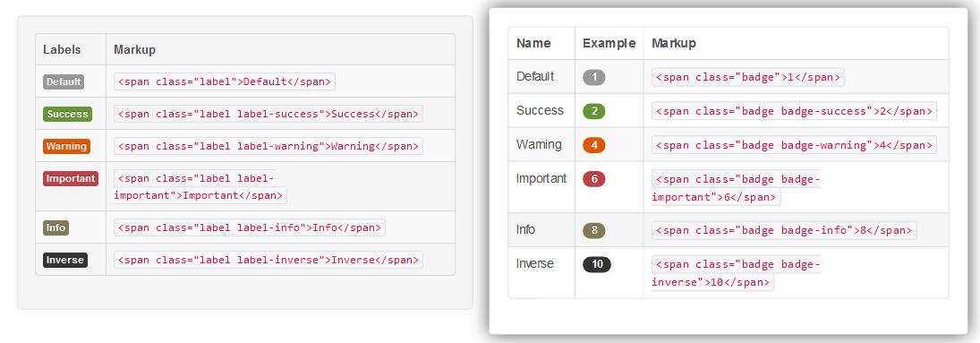The image size is (980, 343).
Task: Click the label-success markup code
Action: 268,114
